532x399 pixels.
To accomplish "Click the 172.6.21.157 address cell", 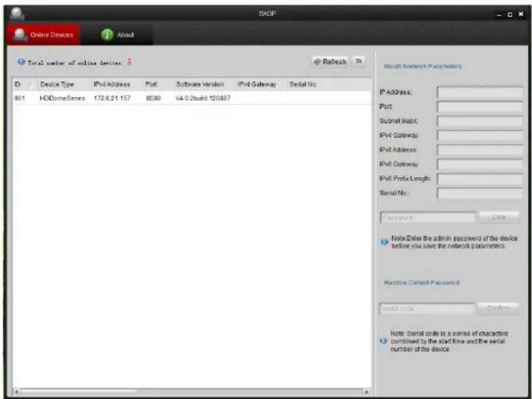I will coord(112,98).
